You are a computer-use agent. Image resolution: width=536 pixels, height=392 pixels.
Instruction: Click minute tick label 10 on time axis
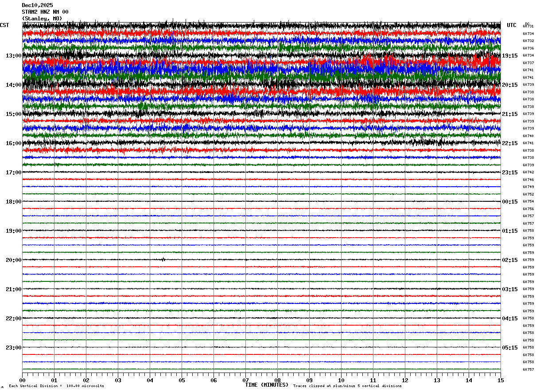[x=341, y=380]
